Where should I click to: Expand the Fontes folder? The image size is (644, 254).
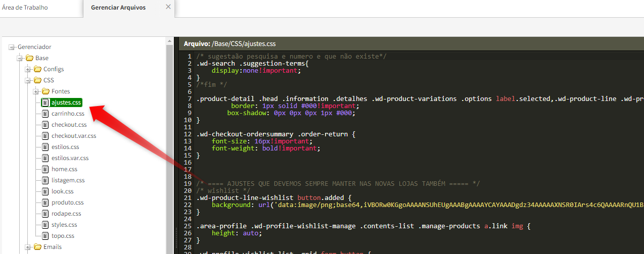tap(36, 91)
